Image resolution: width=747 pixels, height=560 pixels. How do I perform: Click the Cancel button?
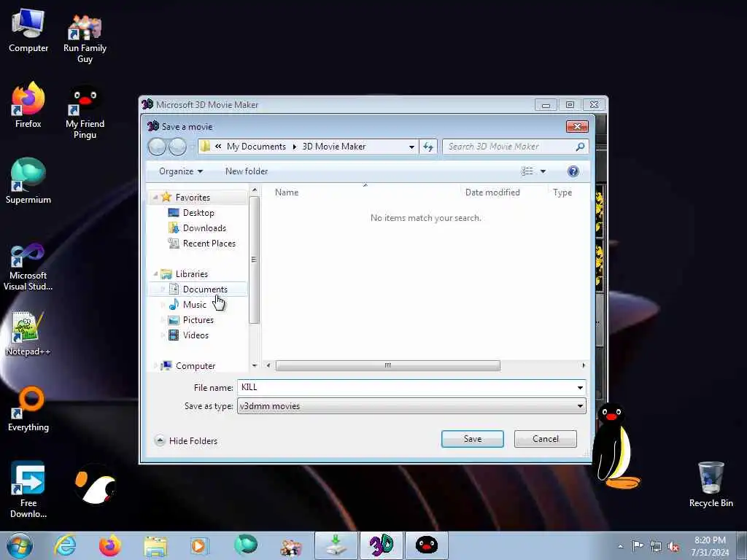(x=546, y=439)
